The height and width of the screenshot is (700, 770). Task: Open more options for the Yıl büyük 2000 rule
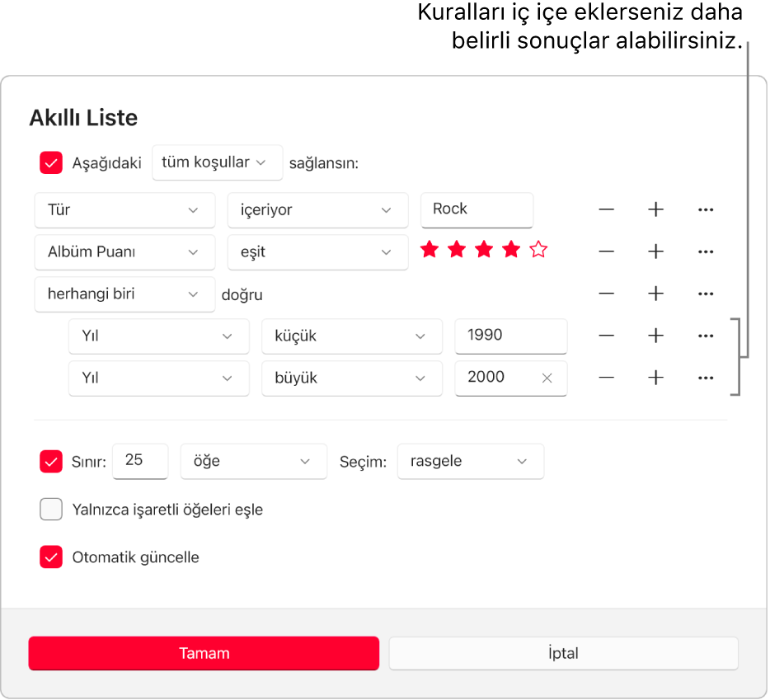(x=705, y=378)
